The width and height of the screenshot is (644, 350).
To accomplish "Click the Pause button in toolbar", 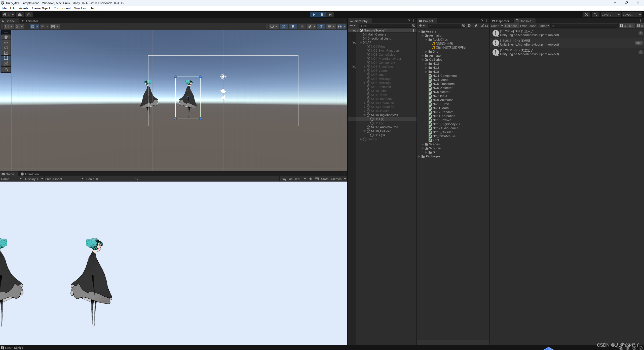I will click(x=322, y=14).
